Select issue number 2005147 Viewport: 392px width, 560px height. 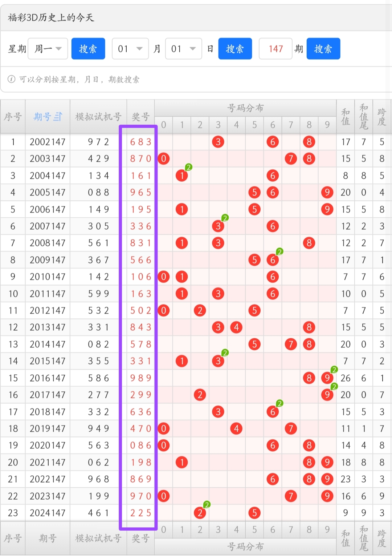pyautogui.click(x=48, y=193)
